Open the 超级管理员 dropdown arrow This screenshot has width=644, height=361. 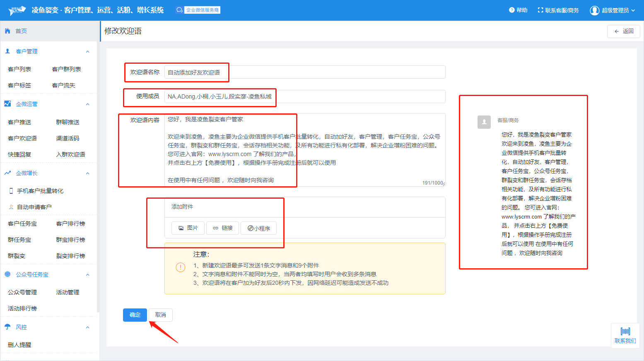pyautogui.click(x=633, y=10)
